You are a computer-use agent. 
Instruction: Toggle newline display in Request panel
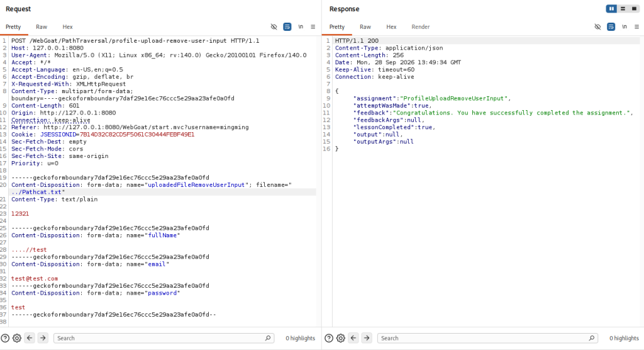301,26
